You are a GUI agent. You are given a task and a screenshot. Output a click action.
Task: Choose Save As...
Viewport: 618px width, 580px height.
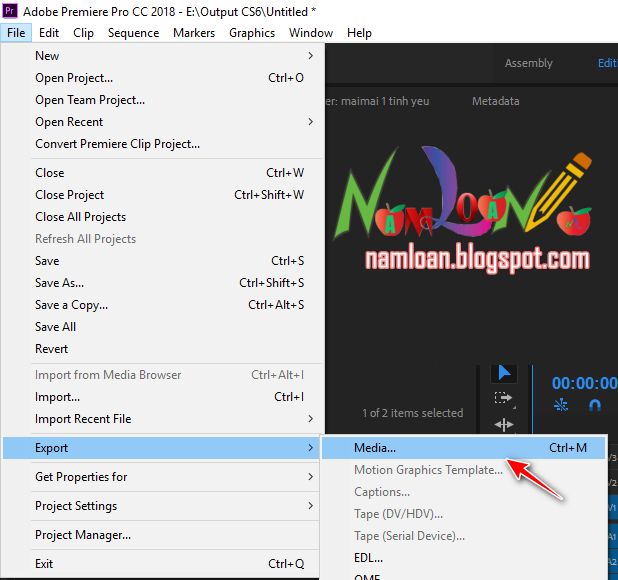[x=163, y=283]
